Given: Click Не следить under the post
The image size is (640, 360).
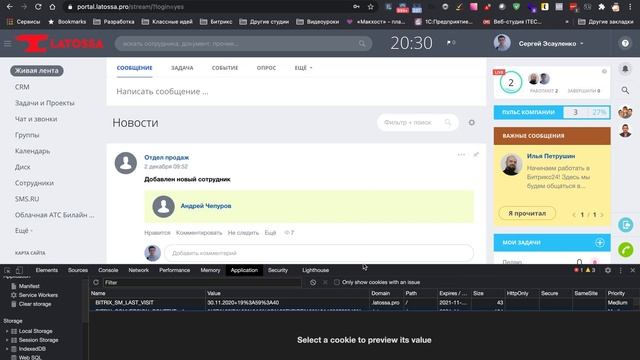Looking at the screenshot, I should click(x=243, y=233).
